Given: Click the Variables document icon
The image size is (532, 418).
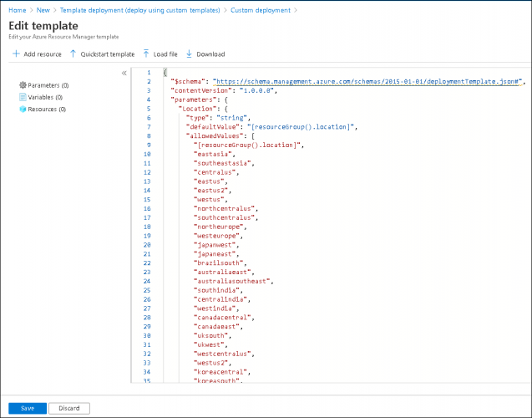Looking at the screenshot, I should pyautogui.click(x=23, y=97).
